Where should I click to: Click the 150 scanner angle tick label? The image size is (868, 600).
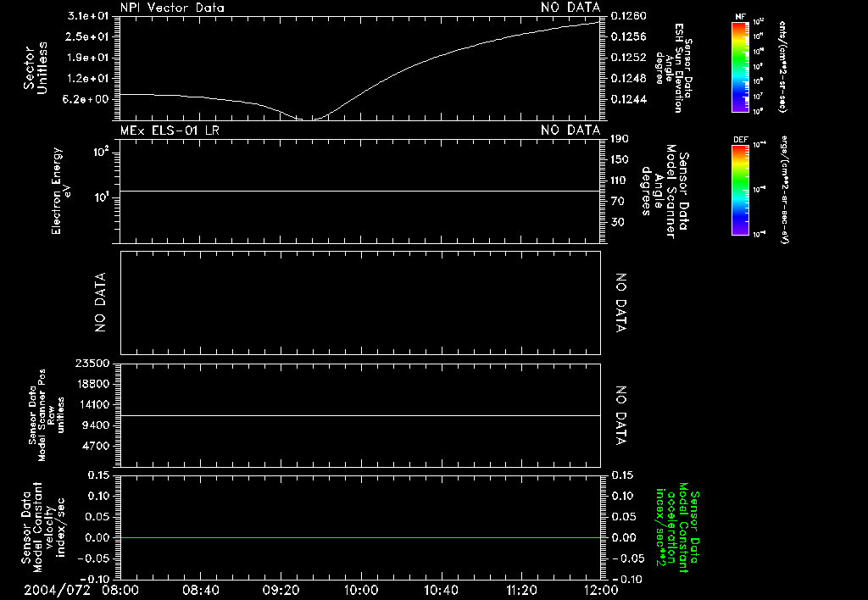click(620, 159)
